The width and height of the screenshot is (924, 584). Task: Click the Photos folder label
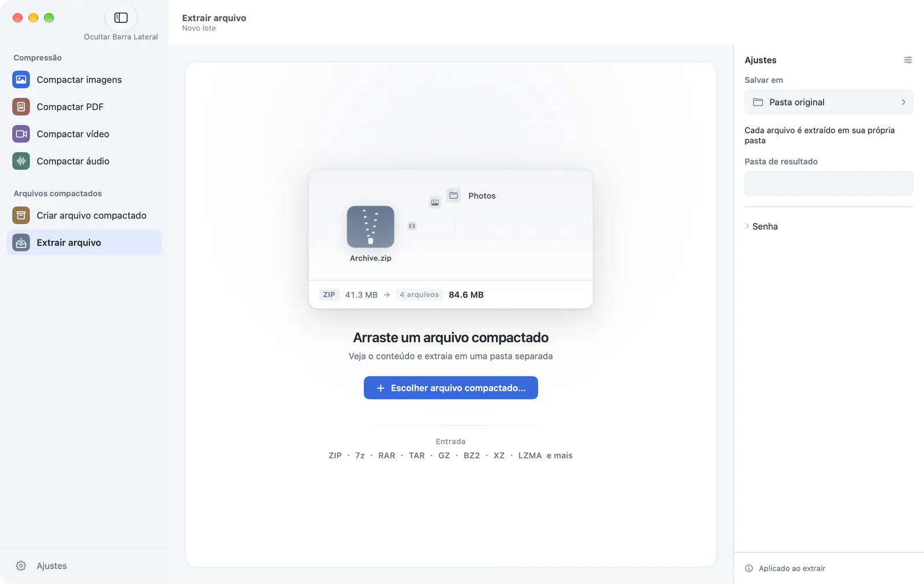pyautogui.click(x=482, y=196)
